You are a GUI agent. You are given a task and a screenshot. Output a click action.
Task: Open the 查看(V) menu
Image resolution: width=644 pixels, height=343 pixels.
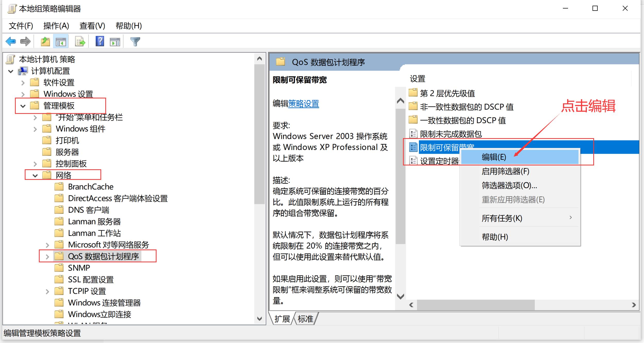coord(92,26)
